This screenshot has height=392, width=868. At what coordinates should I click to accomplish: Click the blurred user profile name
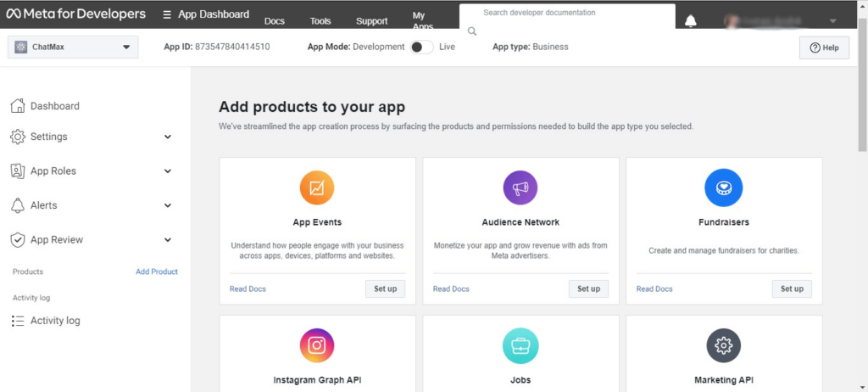pyautogui.click(x=772, y=21)
